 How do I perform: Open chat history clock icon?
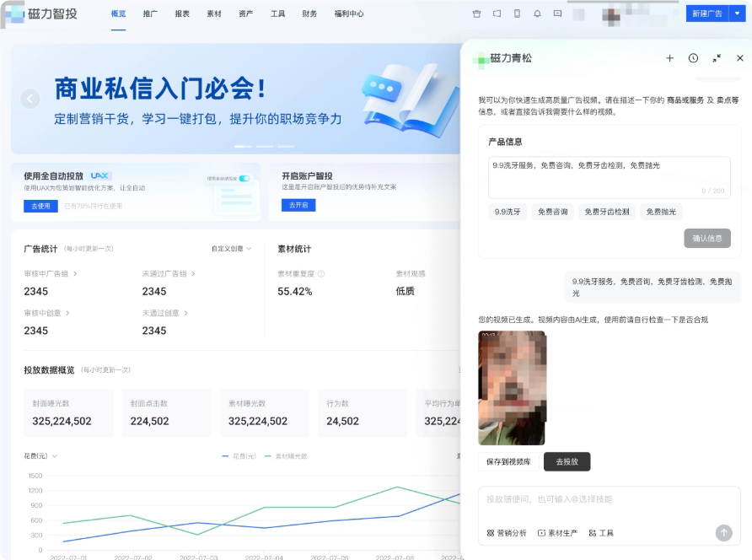pyautogui.click(x=693, y=58)
